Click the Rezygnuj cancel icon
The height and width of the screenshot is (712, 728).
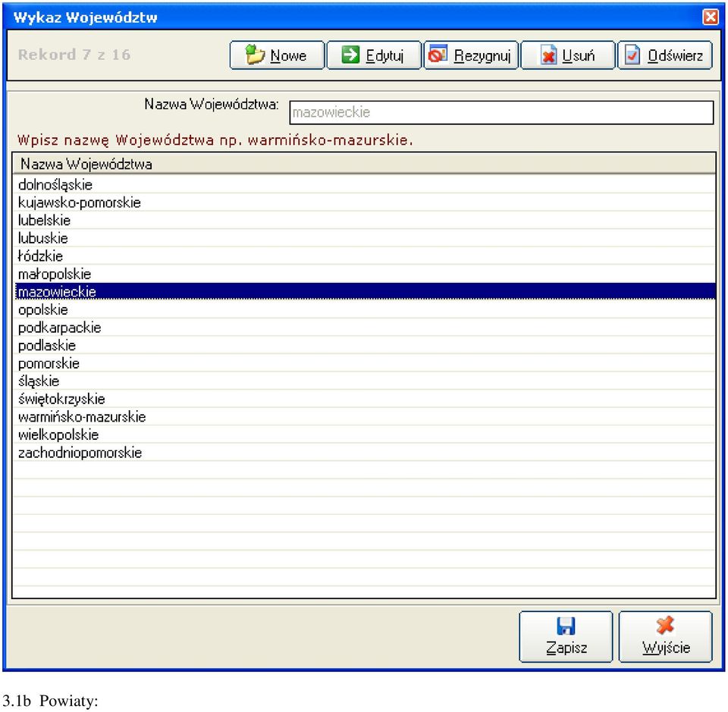click(x=438, y=54)
